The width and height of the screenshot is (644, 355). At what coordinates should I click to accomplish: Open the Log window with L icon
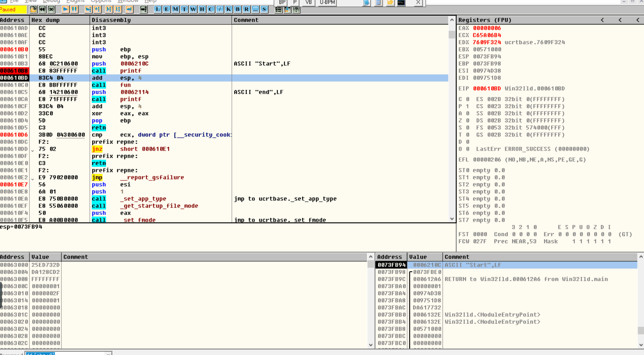point(158,9)
